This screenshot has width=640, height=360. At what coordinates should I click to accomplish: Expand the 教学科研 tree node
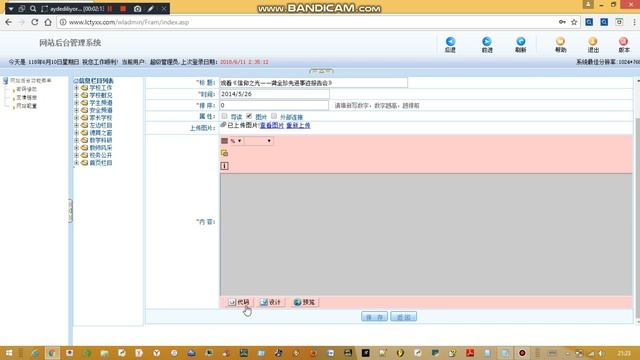point(76,140)
